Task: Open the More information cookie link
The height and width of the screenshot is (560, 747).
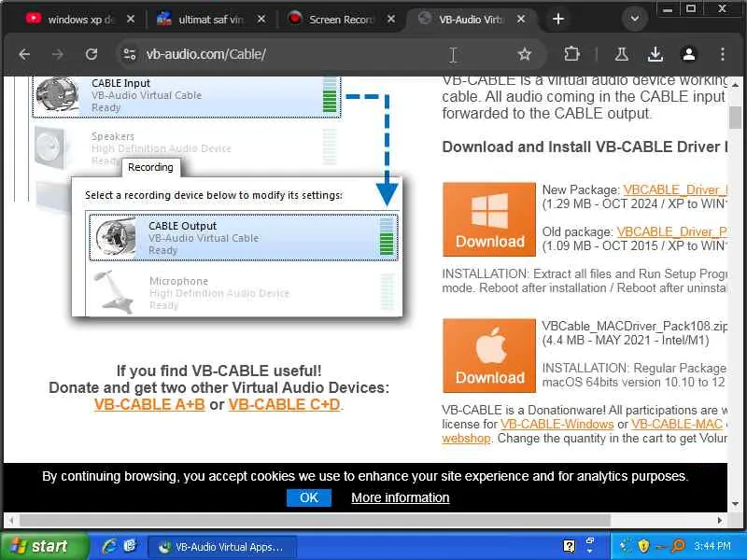Action: pyautogui.click(x=401, y=497)
